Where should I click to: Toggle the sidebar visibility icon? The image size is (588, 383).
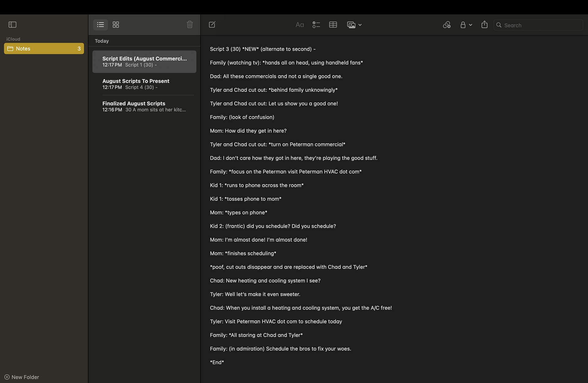[12, 25]
